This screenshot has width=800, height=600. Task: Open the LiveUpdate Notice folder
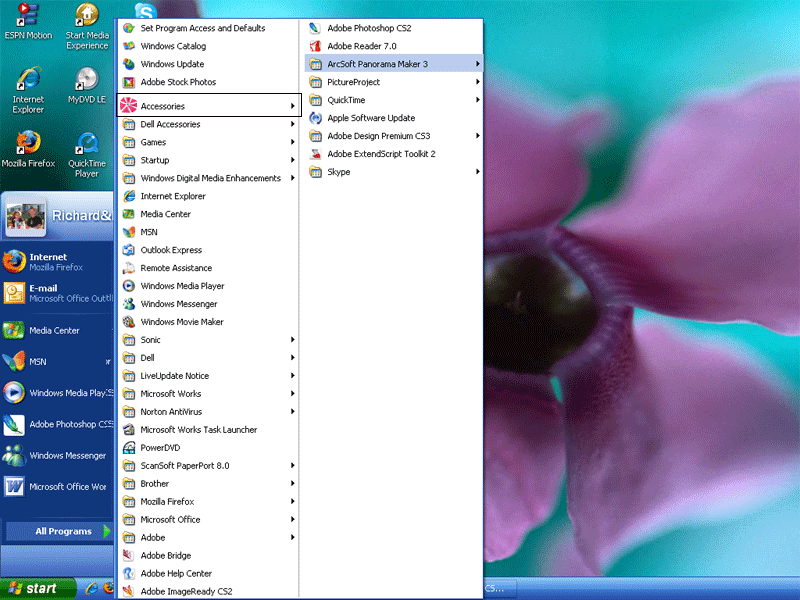click(208, 376)
